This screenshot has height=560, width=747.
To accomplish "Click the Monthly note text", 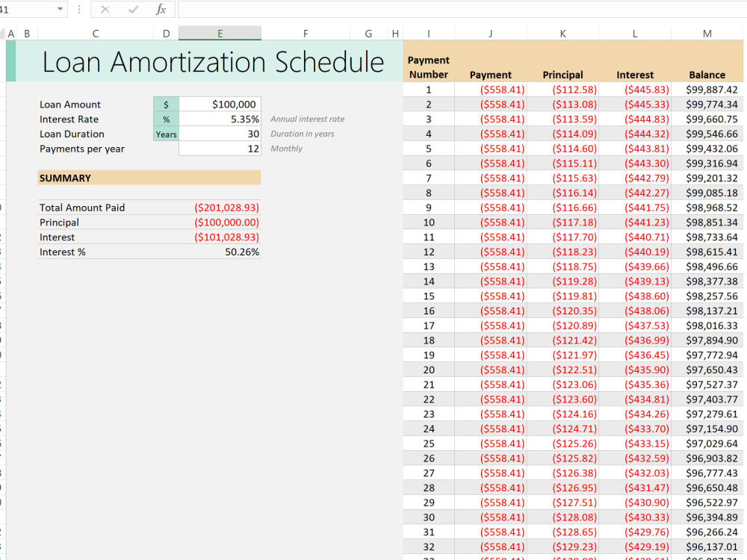I will coord(286,149).
